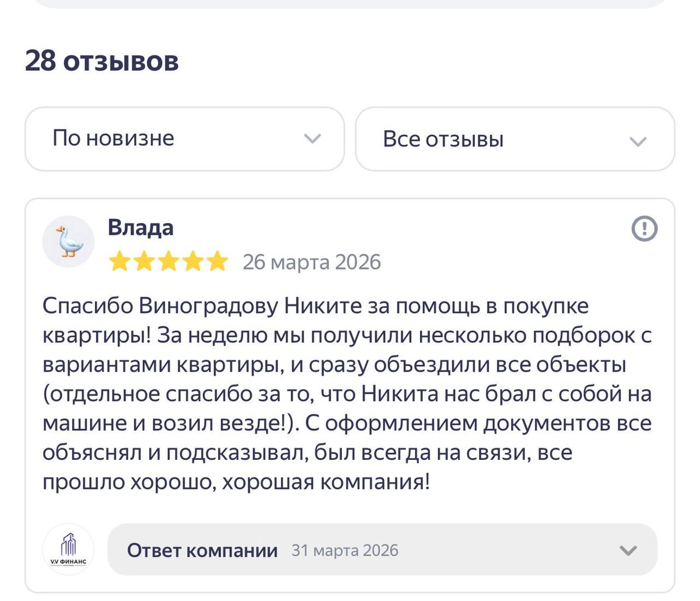Click the chevron inside the filter selector
This screenshot has width=700, height=601.
click(638, 140)
